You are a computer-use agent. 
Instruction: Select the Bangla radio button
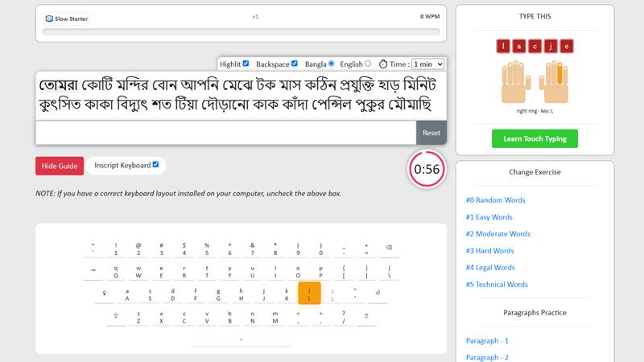(331, 64)
